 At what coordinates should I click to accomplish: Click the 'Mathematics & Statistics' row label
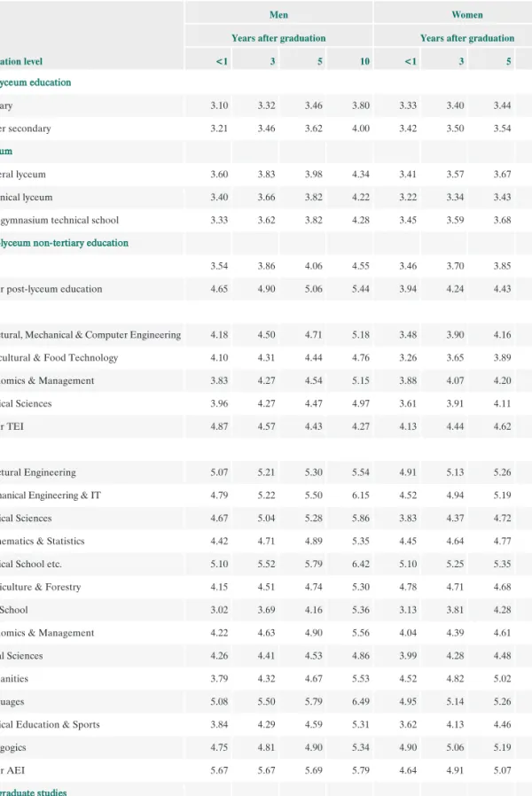(x=43, y=542)
